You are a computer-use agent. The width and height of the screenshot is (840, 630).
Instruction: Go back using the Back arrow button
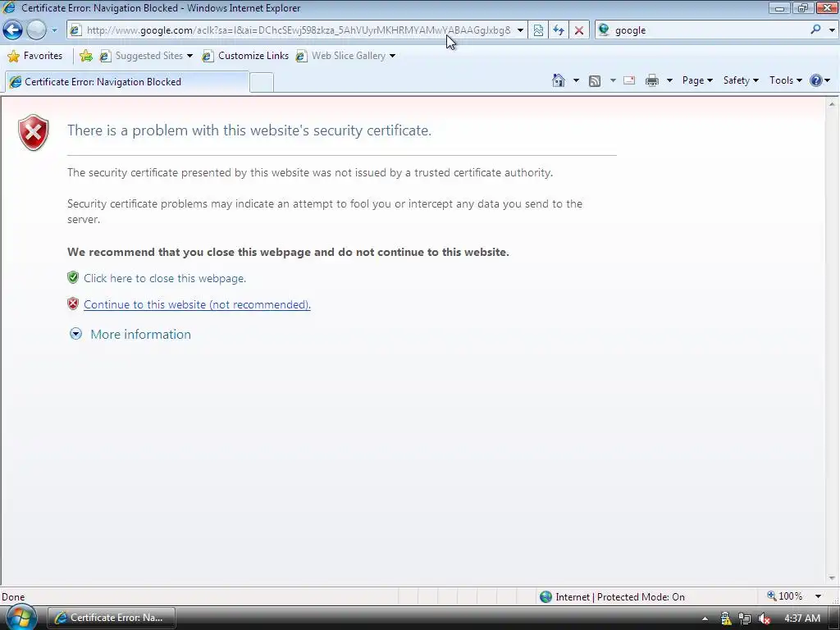click(x=12, y=30)
